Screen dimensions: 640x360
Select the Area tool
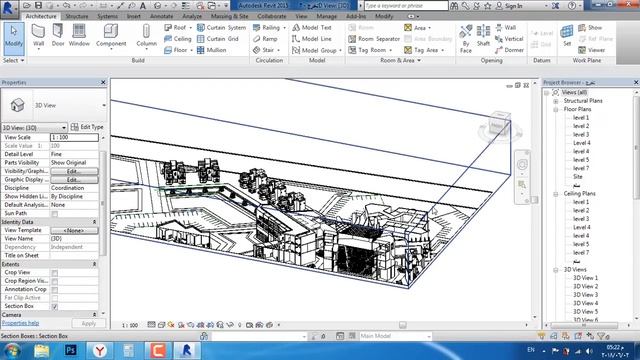click(x=418, y=27)
